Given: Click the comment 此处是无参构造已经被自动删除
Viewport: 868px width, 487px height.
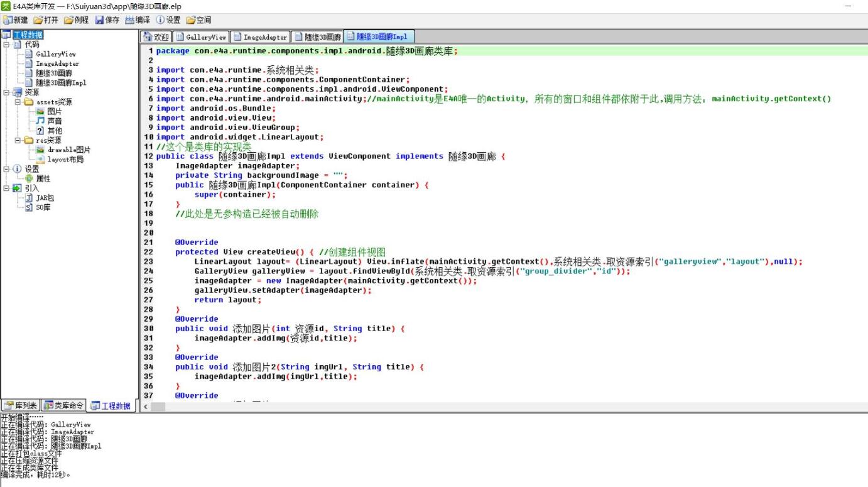Looking at the screenshot, I should [x=247, y=214].
